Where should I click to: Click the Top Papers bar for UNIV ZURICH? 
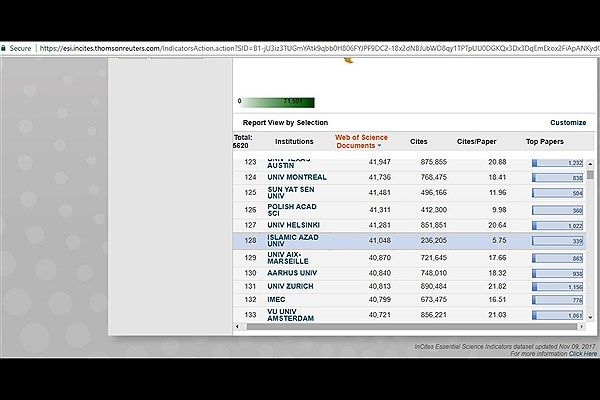[558, 287]
